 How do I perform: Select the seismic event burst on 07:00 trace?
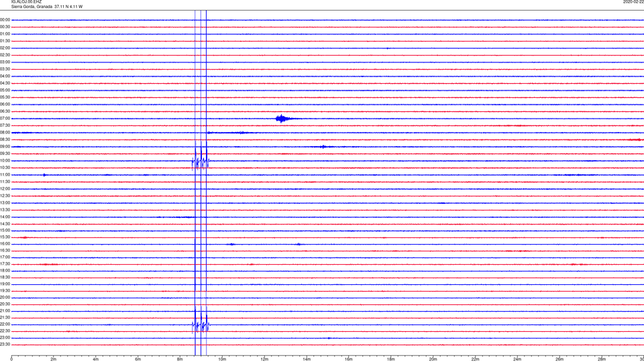coord(282,119)
